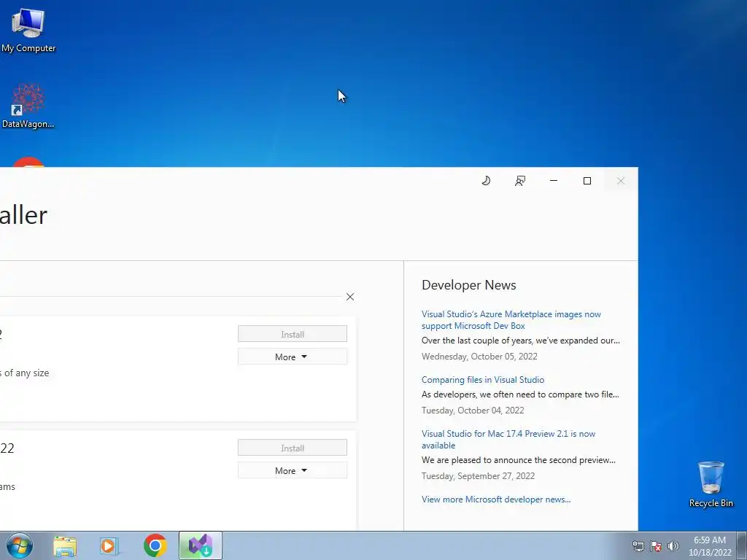Maximize the Visual Studio Installer window

pyautogui.click(x=587, y=181)
